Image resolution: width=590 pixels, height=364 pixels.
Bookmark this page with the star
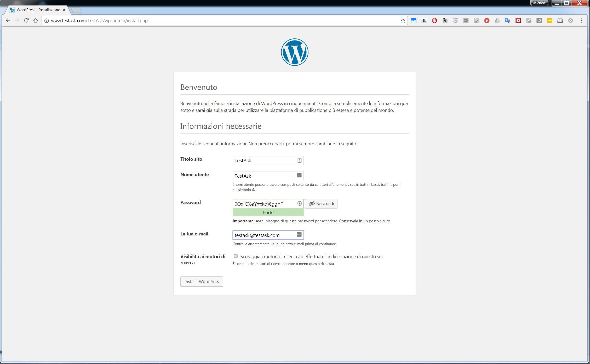click(x=403, y=21)
